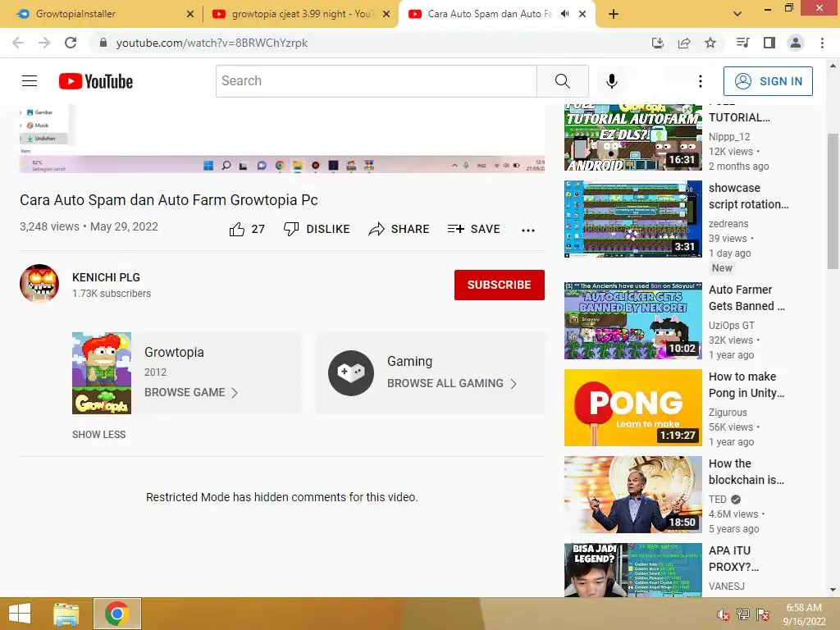Switch to growtopia cjeat 3.99 night tab
The height and width of the screenshot is (630, 840).
pos(302,14)
